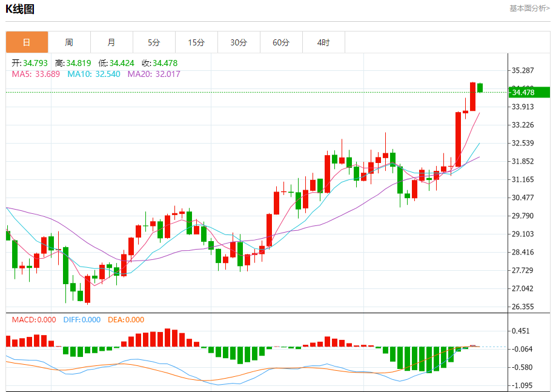Screen dimensions: 553x392
Task: Select the 周 weekly chart tab
Action: pos(69,42)
